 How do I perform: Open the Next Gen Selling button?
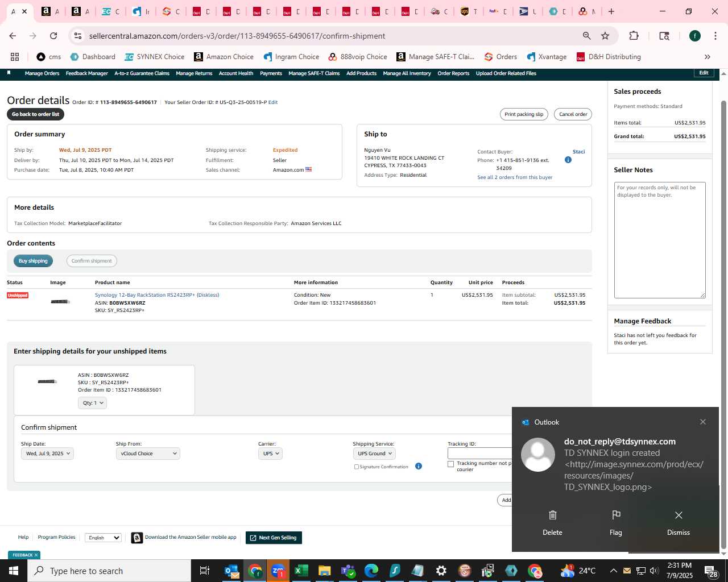tap(274, 538)
